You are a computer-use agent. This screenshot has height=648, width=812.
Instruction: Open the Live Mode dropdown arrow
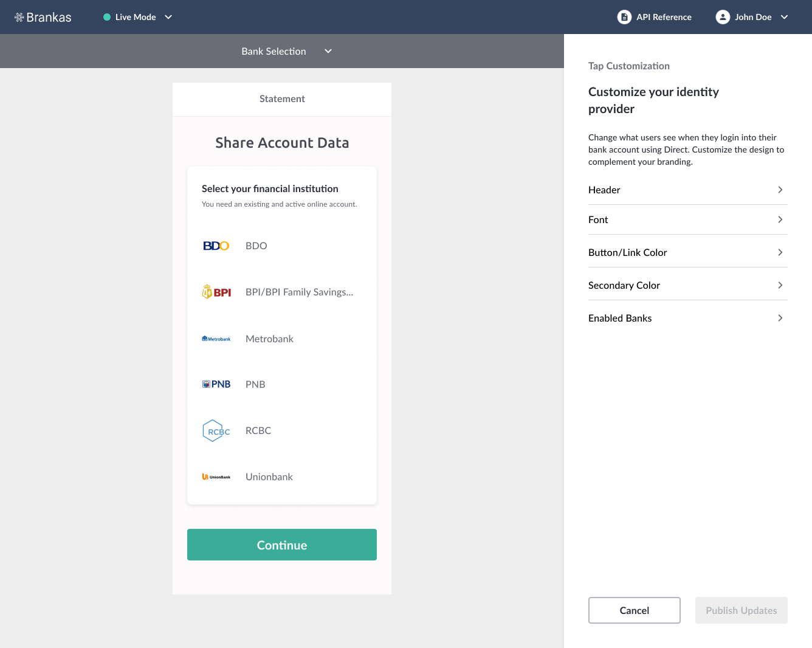[x=168, y=17]
